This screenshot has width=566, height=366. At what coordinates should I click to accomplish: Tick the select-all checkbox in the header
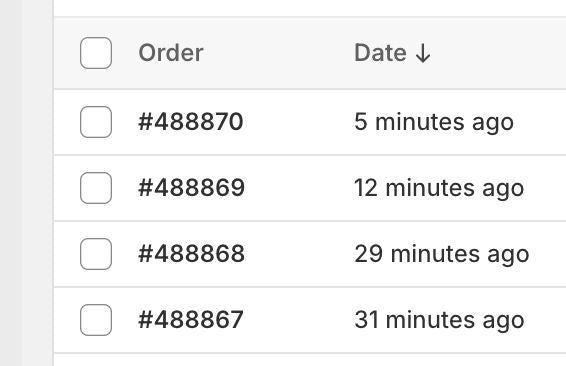[x=96, y=53]
